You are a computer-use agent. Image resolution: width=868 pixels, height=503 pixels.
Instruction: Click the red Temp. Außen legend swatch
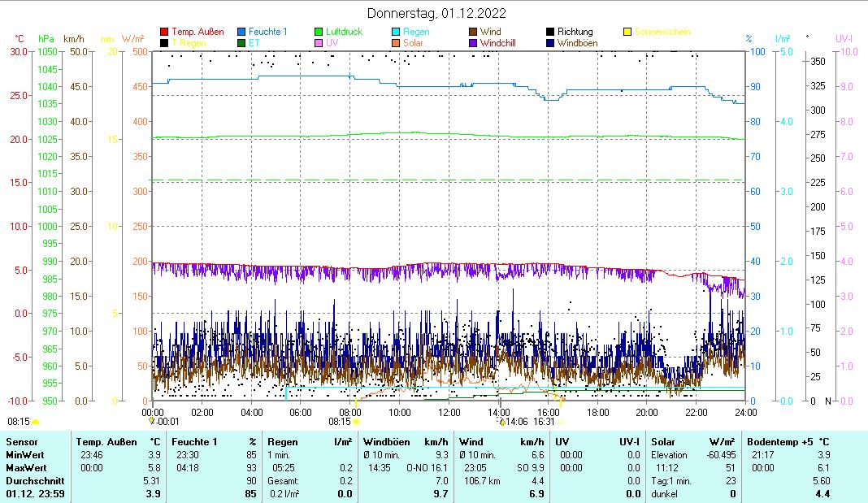[164, 32]
